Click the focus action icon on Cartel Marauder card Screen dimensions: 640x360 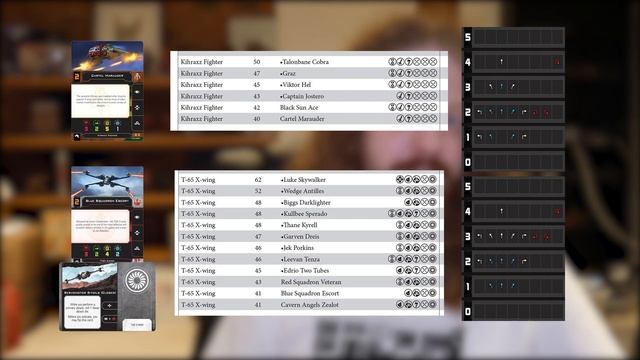pyautogui.click(x=137, y=92)
